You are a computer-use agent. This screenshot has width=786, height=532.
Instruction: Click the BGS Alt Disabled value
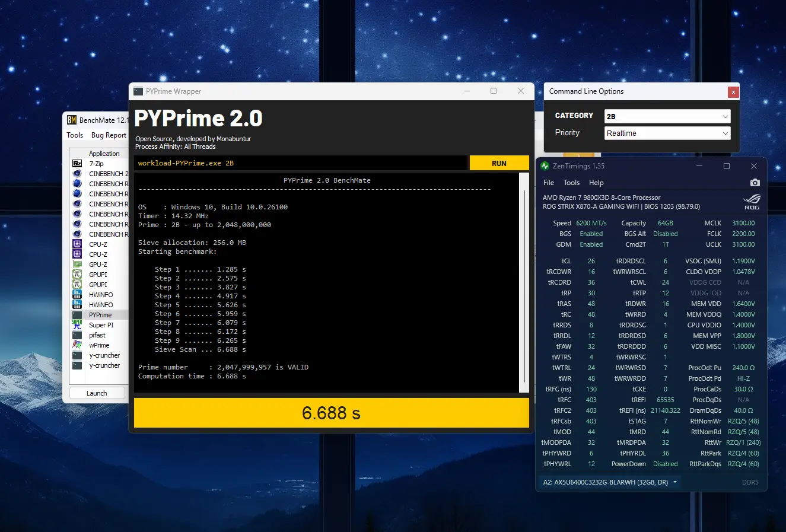point(666,234)
